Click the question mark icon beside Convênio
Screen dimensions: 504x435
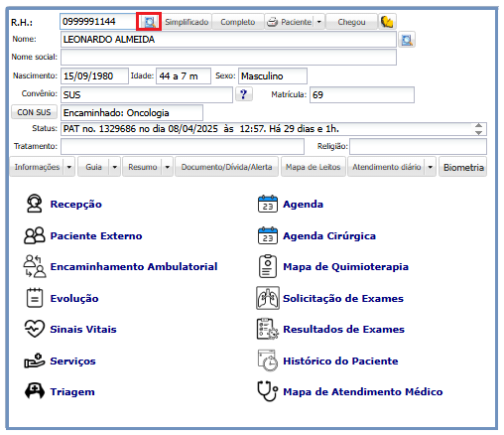pos(244,94)
